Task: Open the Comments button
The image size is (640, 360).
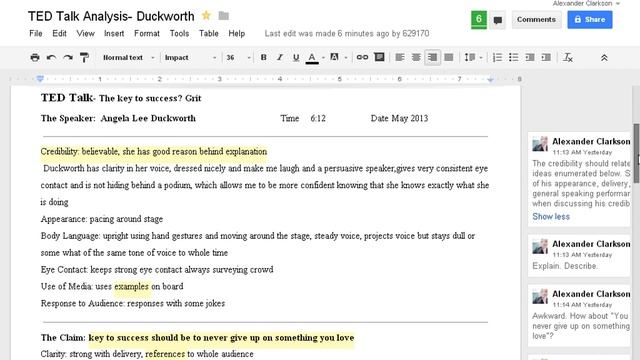Action: (x=536, y=20)
